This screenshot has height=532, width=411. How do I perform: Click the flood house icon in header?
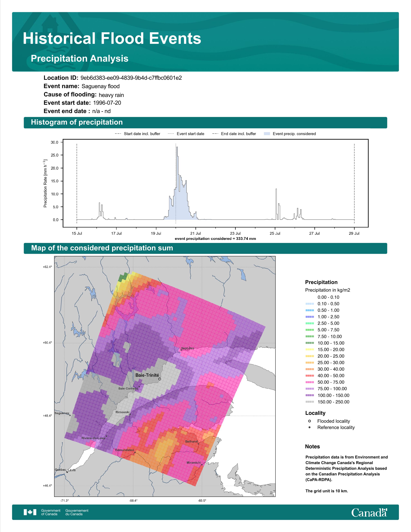point(50,24)
